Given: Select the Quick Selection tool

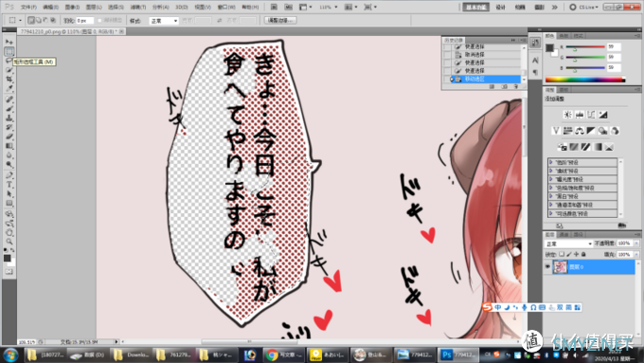Looking at the screenshot, I should point(9,70).
